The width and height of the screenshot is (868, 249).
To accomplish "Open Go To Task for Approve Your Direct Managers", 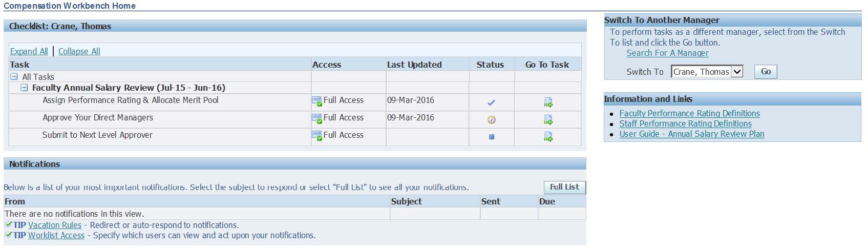I will pos(548,120).
